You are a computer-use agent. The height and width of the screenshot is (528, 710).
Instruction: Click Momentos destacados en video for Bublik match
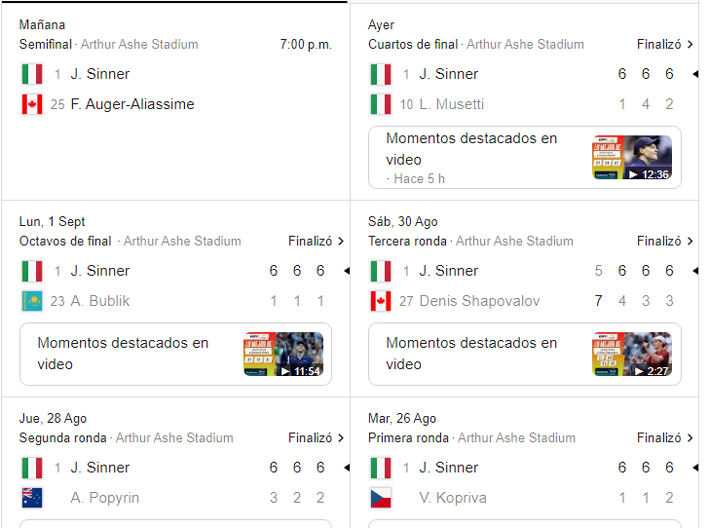coord(122,354)
